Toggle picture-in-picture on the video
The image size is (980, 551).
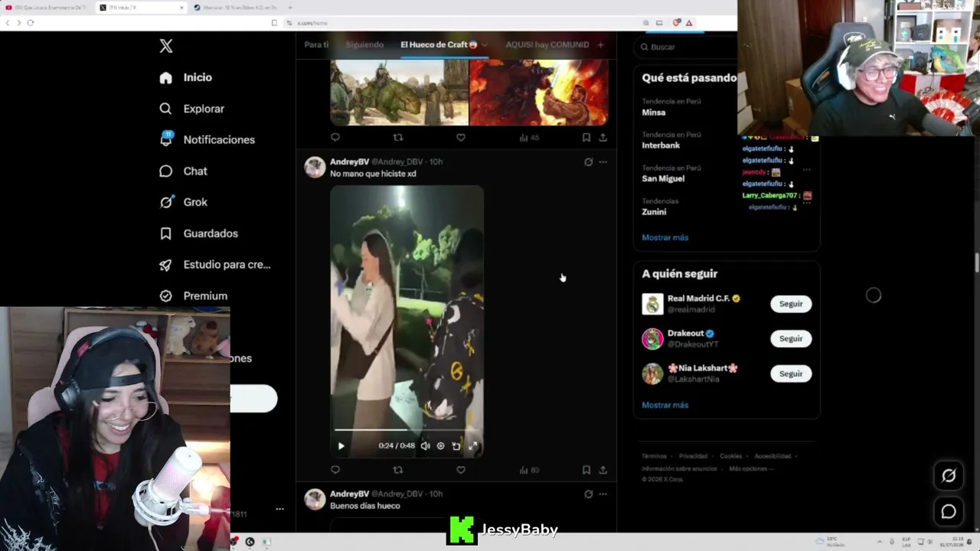[456, 446]
